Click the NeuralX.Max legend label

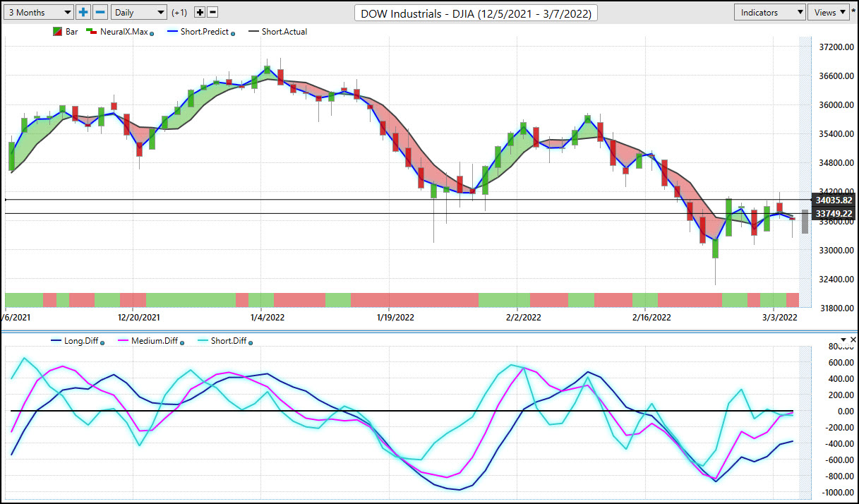tap(124, 32)
